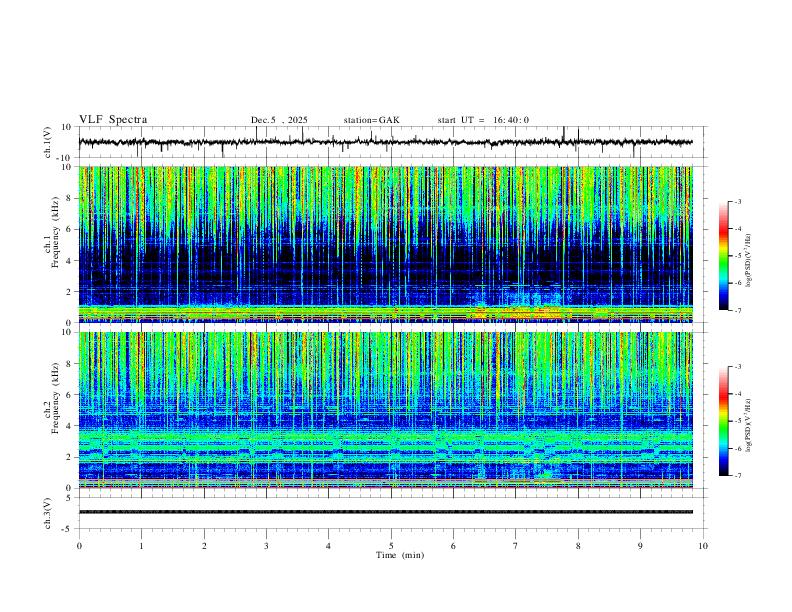Click the ch.2 spectrogram color scale bar
The width and height of the screenshot is (792, 612).
point(723,421)
